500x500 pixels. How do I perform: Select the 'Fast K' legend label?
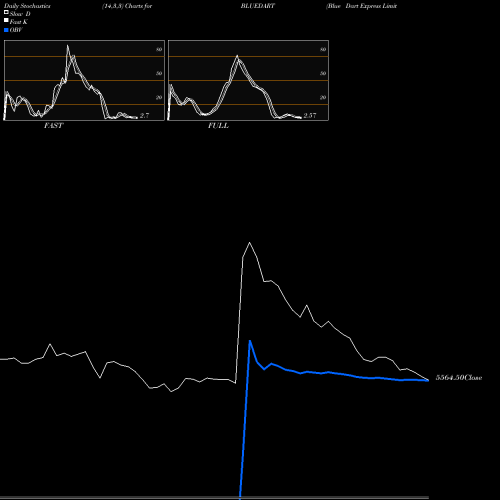pyautogui.click(x=19, y=22)
